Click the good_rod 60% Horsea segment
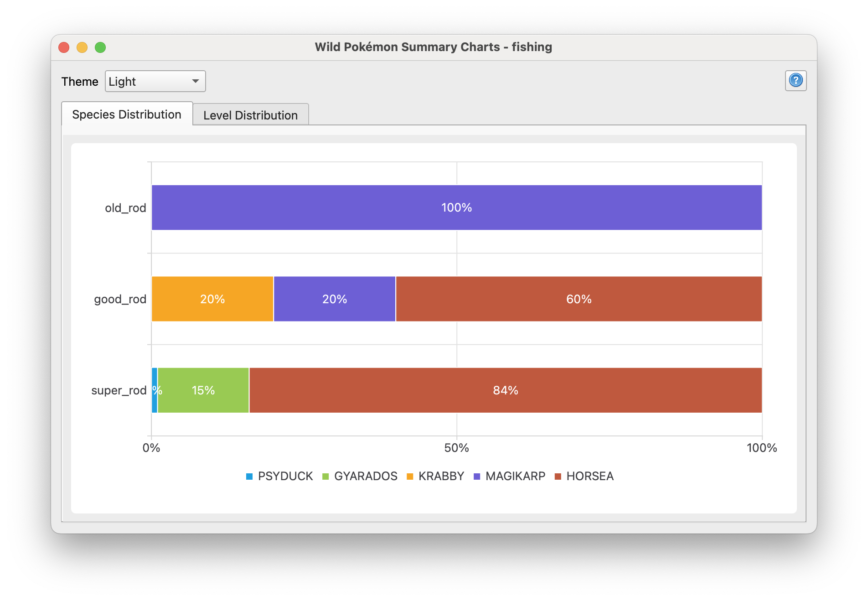 (579, 299)
